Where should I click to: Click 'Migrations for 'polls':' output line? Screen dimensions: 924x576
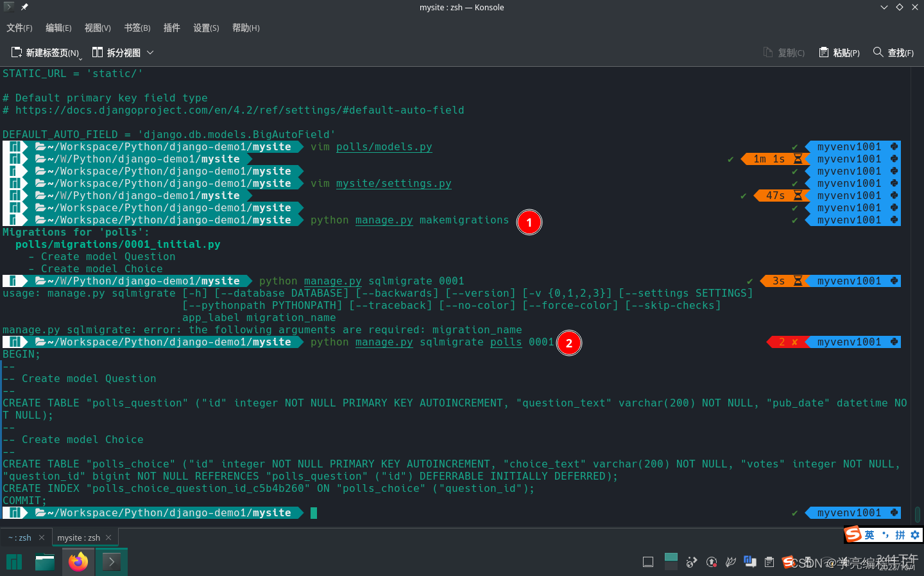(x=76, y=232)
